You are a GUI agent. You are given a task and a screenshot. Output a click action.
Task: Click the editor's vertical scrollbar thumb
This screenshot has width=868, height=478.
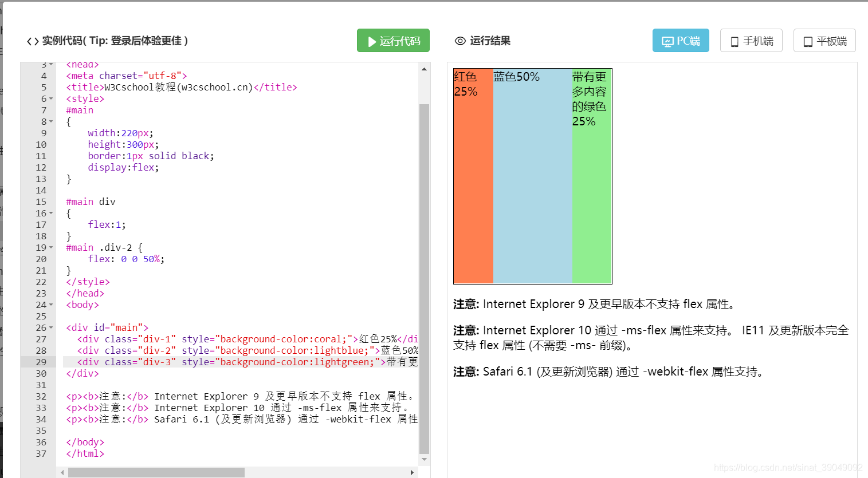coord(424,279)
